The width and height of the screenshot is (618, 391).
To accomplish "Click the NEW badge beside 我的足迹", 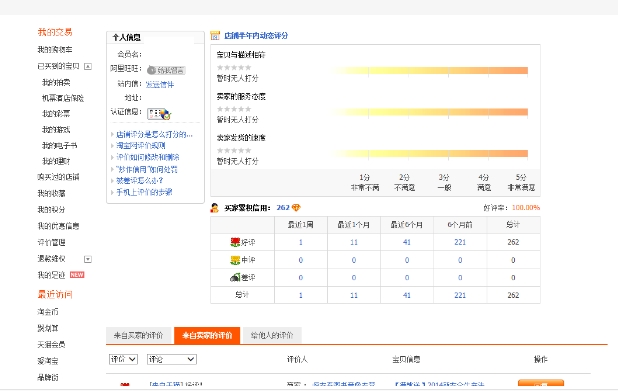I will (77, 275).
